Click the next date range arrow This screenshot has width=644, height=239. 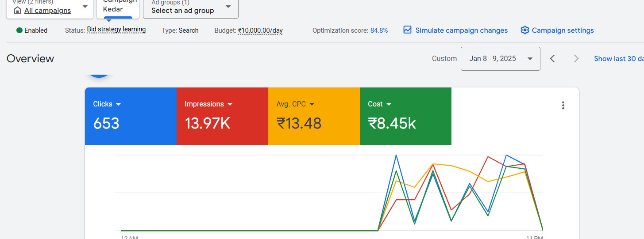point(576,59)
